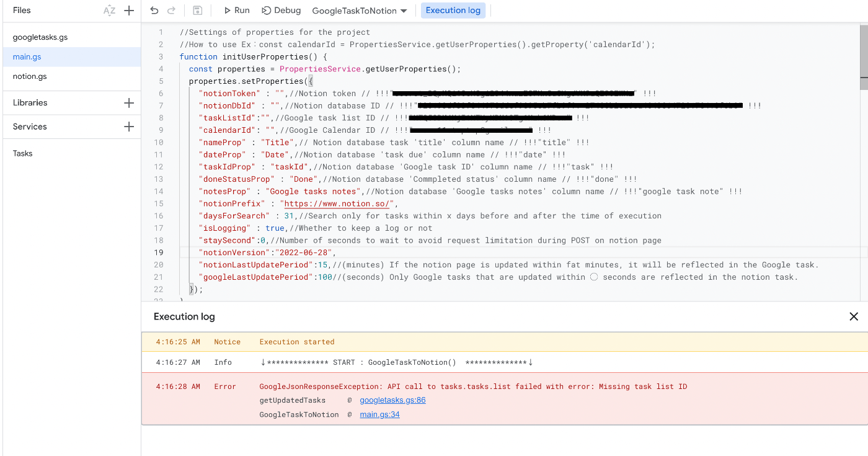
Task: Click the googleLastUpdatePeriod value 100
Action: tap(325, 277)
